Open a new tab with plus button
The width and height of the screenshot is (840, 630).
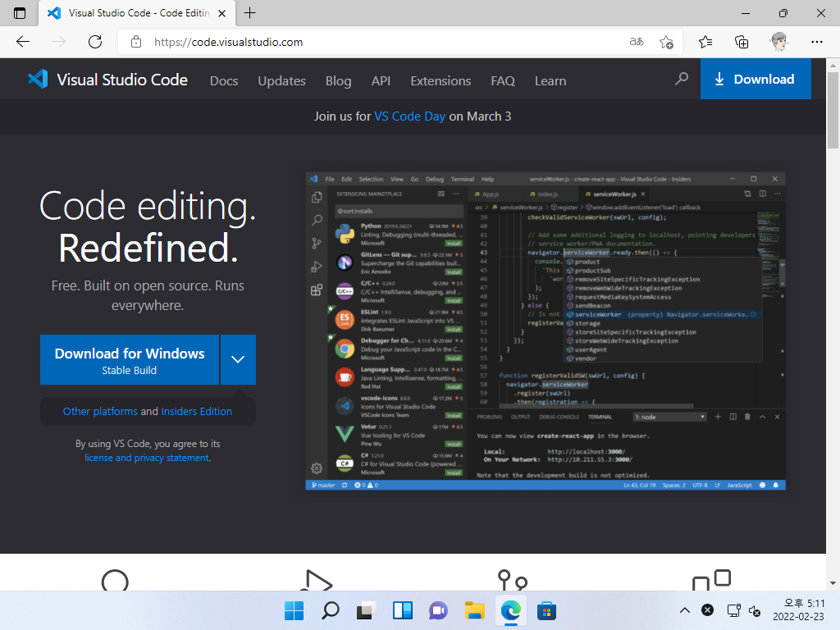[x=249, y=13]
